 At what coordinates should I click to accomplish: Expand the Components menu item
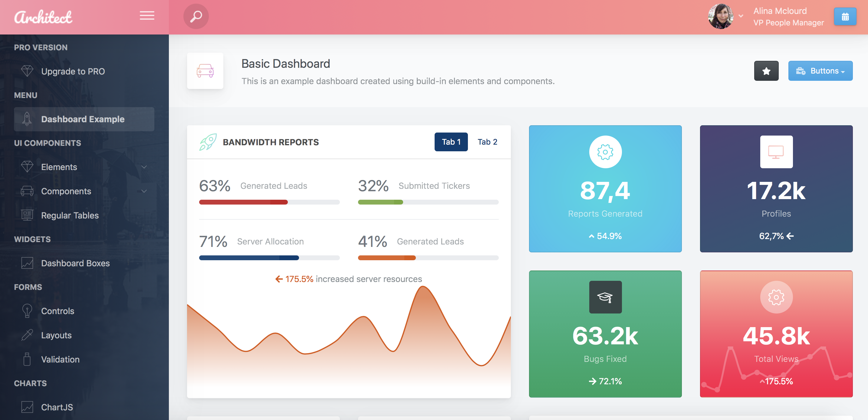83,190
